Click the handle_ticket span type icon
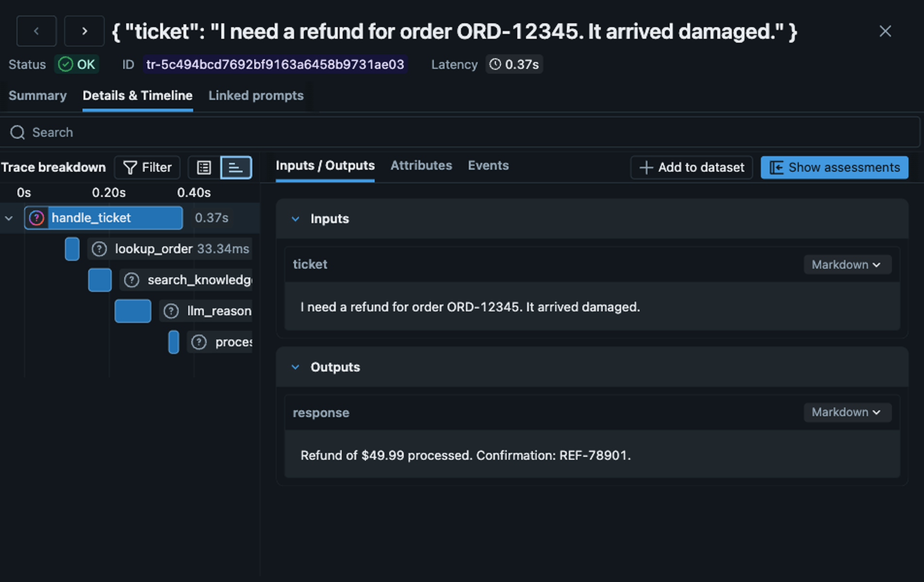 (36, 218)
